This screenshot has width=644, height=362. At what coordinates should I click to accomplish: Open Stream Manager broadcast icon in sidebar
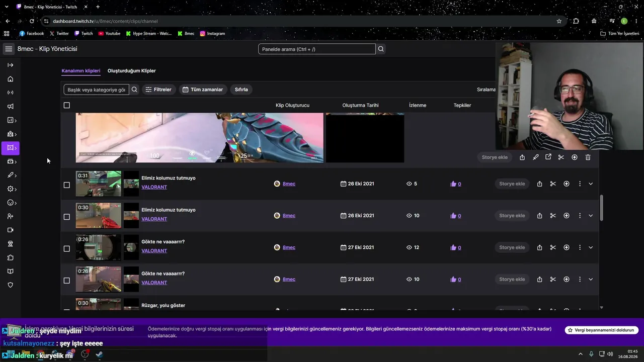click(x=10, y=93)
